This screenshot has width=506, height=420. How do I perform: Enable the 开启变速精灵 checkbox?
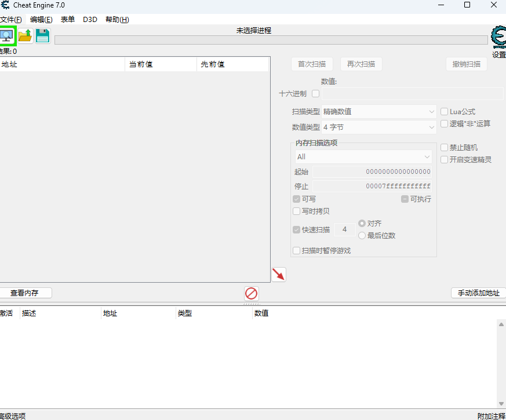pos(444,159)
